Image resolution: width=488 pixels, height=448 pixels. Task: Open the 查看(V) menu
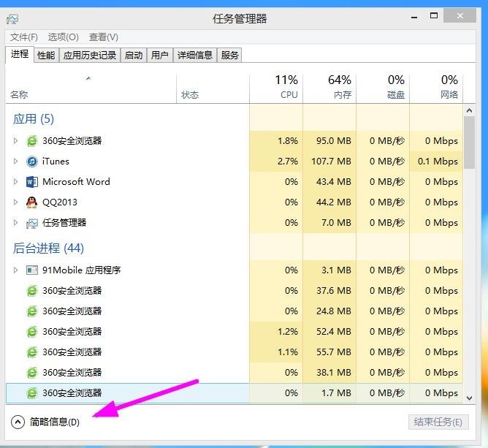coord(103,37)
